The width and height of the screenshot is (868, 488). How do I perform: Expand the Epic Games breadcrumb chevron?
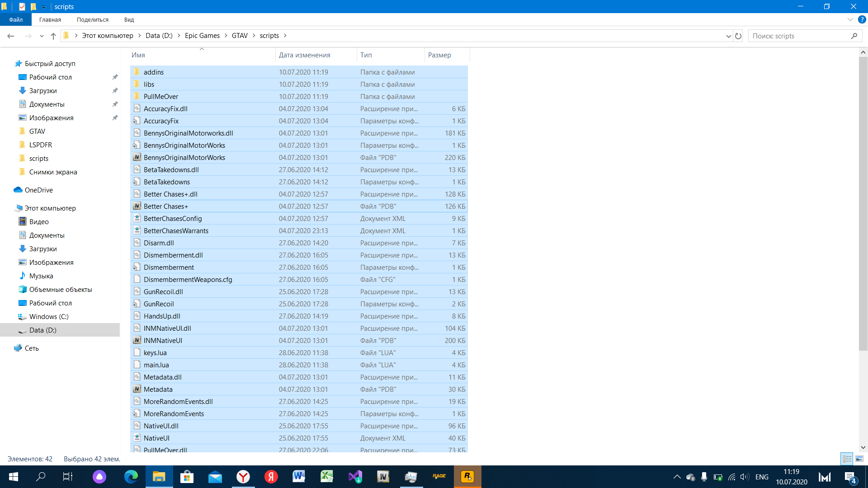[x=226, y=36]
